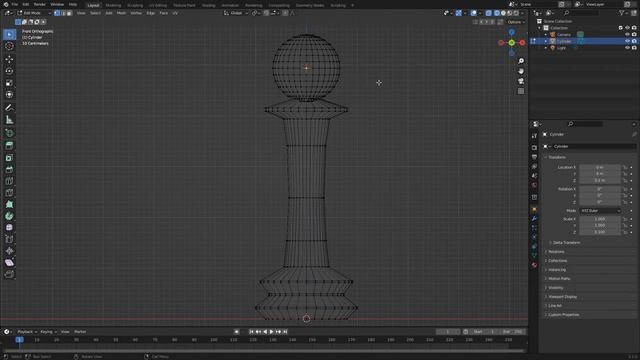Switch perspective/orthographic grid icon

[521, 91]
